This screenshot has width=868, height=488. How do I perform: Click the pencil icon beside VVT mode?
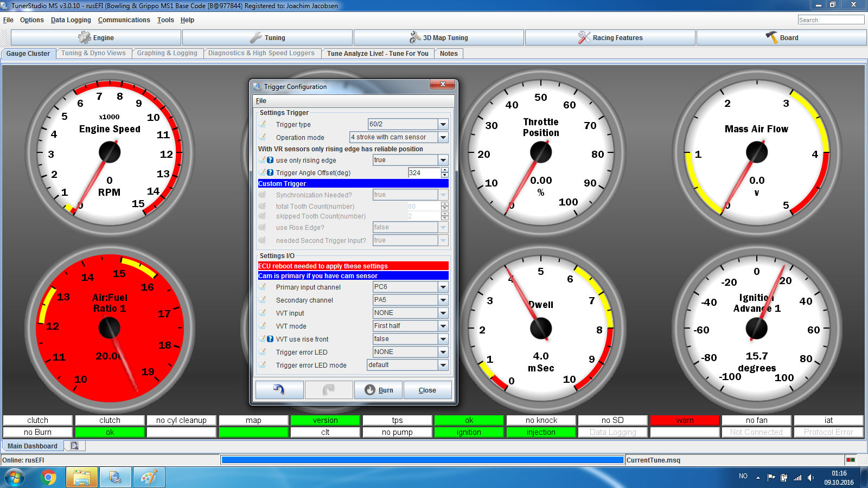(263, 326)
